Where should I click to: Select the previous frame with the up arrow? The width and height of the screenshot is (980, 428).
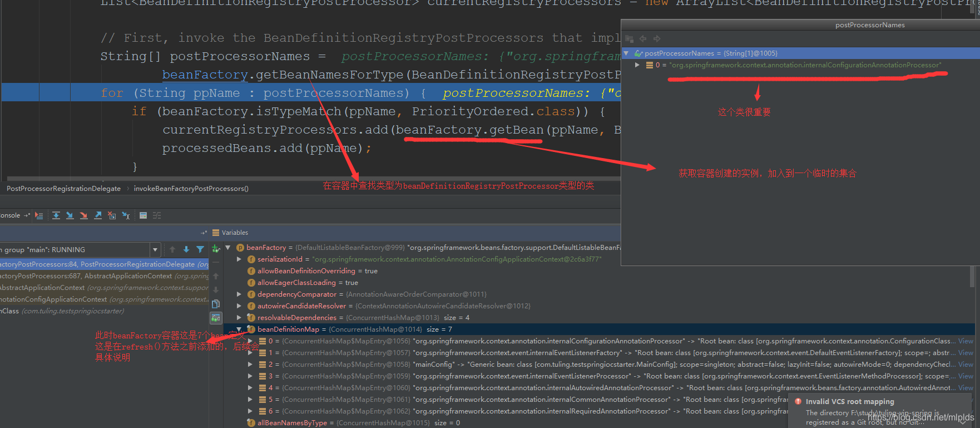click(x=172, y=249)
